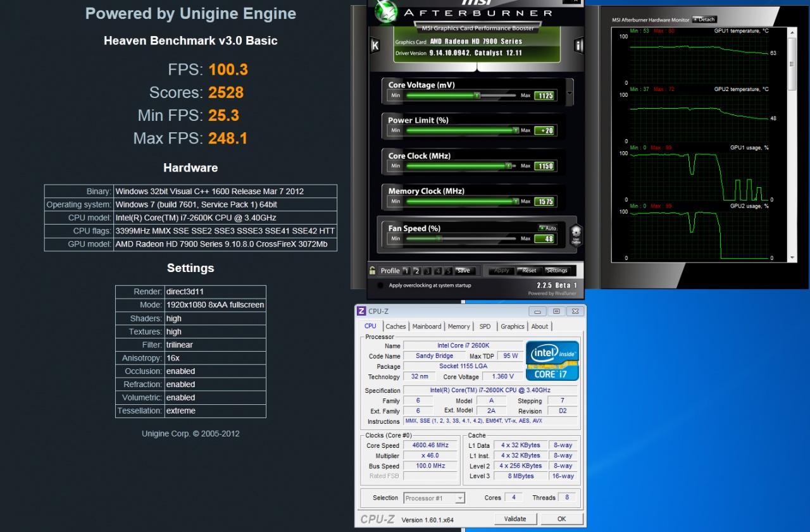The width and height of the screenshot is (810, 532).
Task: Select Afterburner profile slot 4
Action: (438, 271)
